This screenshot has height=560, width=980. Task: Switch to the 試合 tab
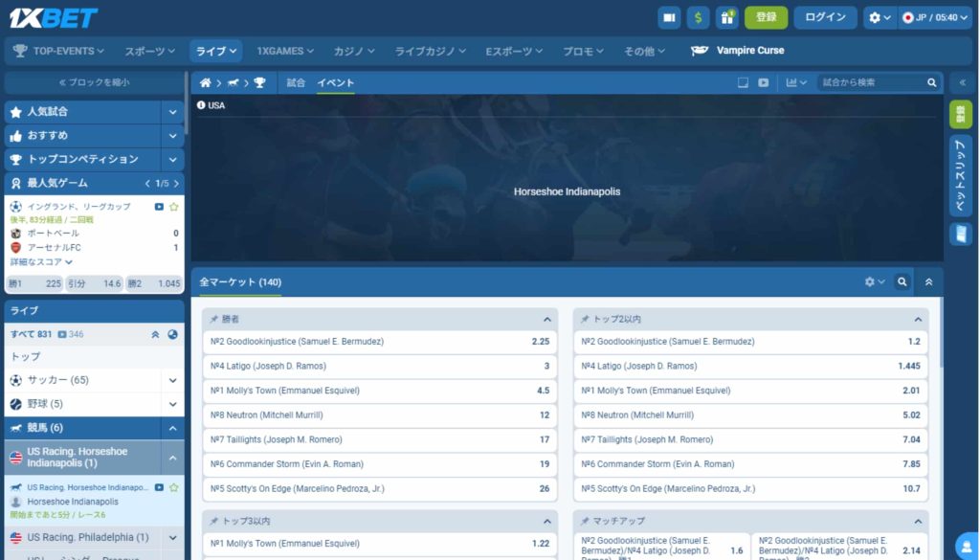[297, 83]
